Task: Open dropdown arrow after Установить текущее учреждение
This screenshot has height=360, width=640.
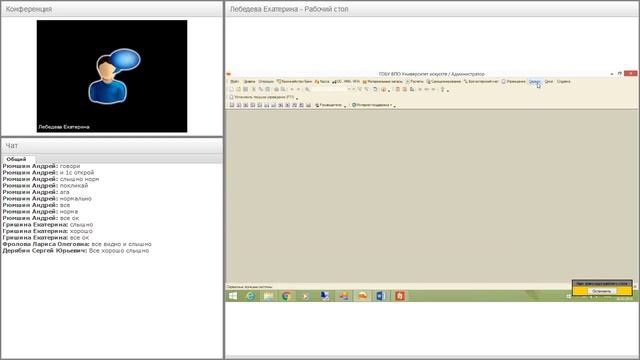Action: tap(297, 98)
